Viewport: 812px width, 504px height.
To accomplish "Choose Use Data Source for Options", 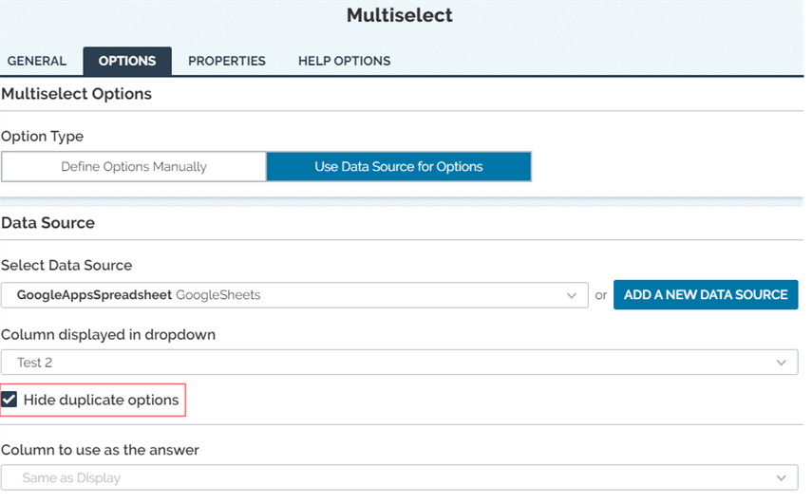I will (x=399, y=167).
